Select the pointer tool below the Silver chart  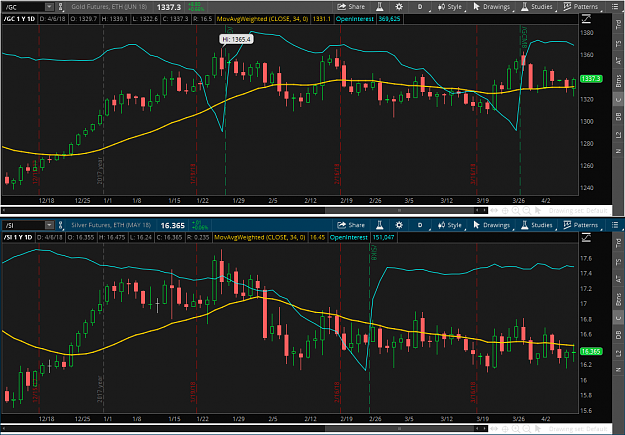tap(538, 429)
